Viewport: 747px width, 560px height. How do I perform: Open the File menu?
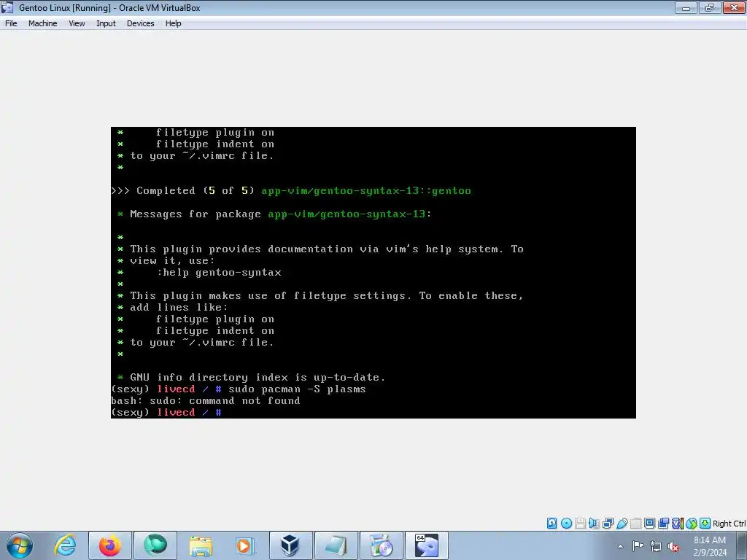click(x=11, y=23)
